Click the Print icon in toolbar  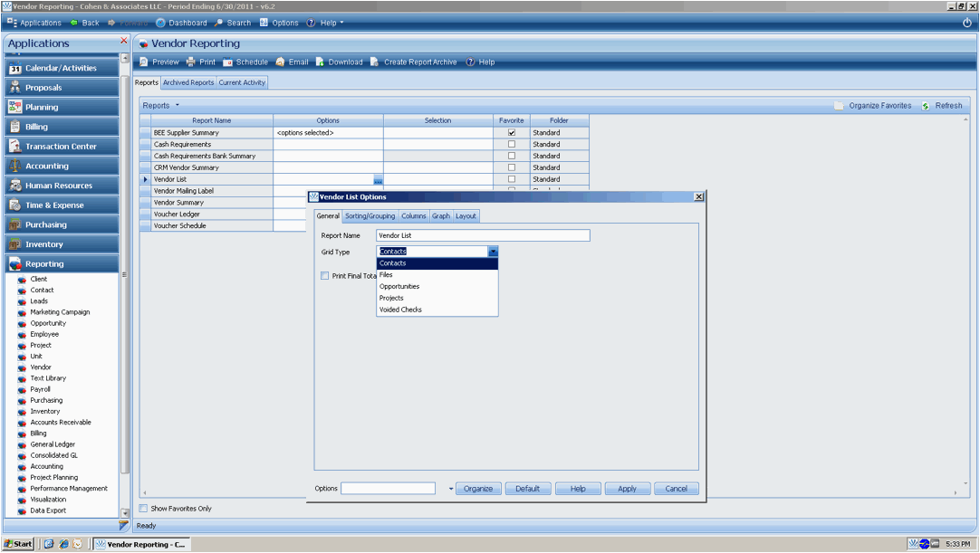coord(191,62)
